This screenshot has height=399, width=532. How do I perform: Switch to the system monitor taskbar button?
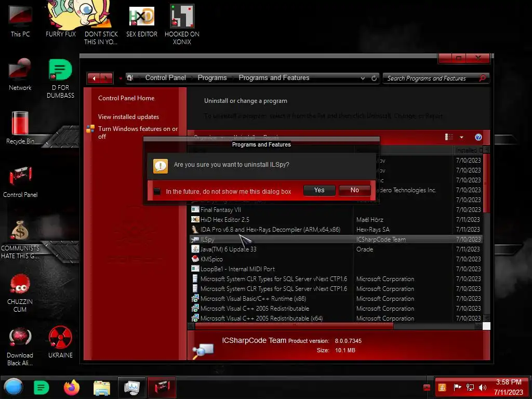[132, 388]
